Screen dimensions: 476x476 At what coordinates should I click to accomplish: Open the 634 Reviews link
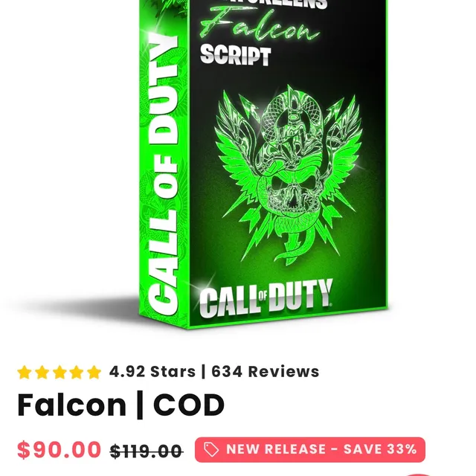tap(266, 372)
